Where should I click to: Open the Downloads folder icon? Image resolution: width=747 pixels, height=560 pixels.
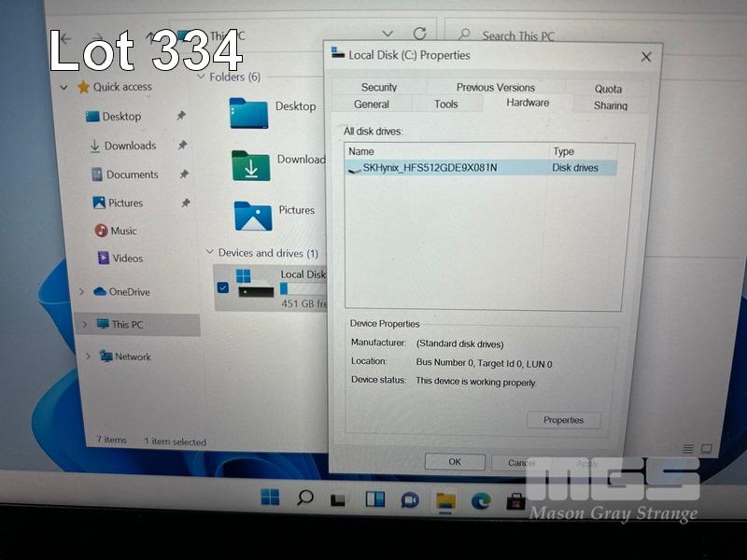250,166
